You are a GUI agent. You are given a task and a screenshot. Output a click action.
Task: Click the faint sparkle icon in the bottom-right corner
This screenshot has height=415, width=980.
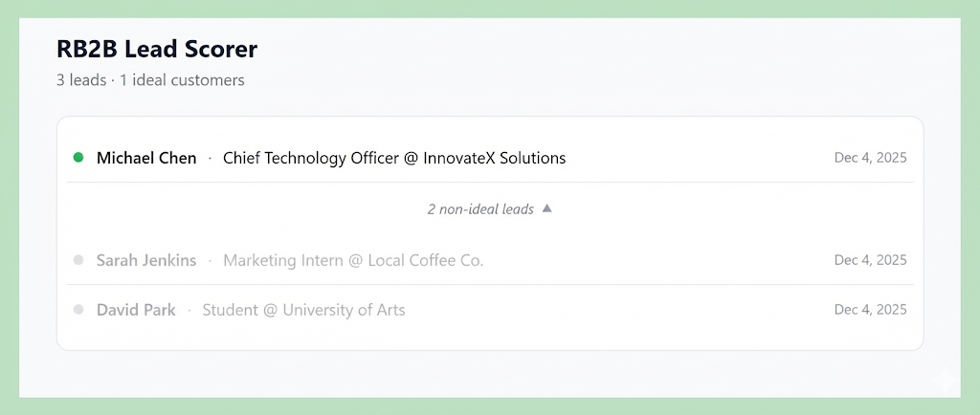pyautogui.click(x=944, y=380)
